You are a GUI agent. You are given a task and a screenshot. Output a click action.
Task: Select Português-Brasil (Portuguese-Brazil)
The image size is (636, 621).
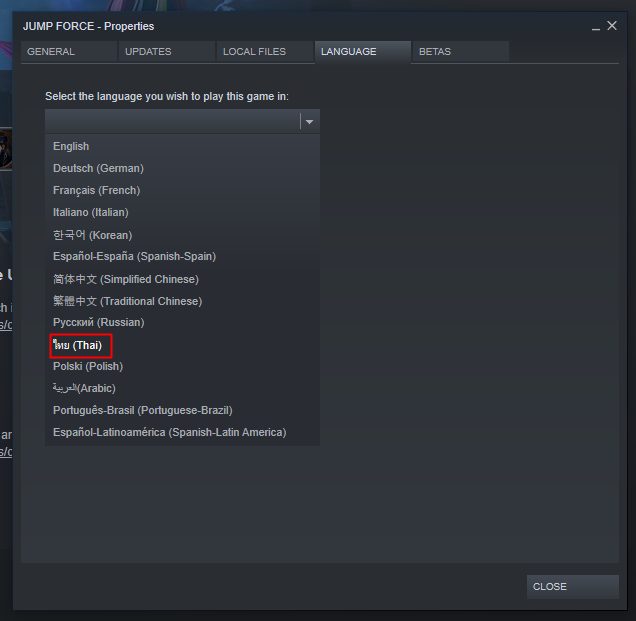183,410
